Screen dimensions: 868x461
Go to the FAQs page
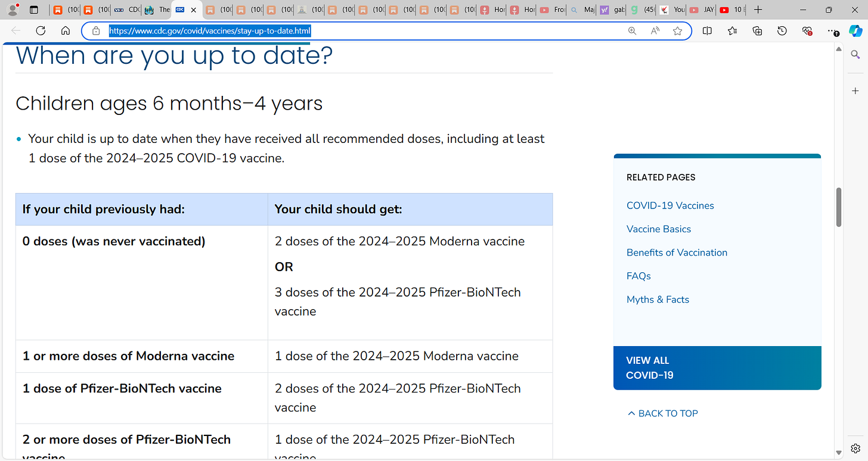[638, 276]
